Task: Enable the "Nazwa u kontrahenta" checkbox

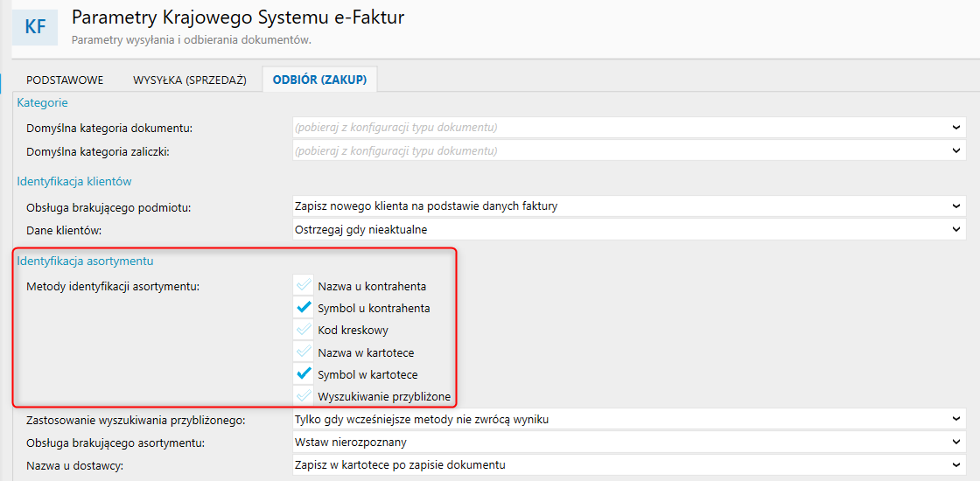Action: click(304, 286)
